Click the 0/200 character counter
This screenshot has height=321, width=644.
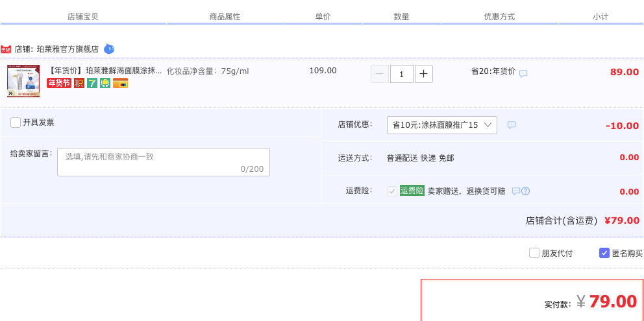click(x=252, y=169)
